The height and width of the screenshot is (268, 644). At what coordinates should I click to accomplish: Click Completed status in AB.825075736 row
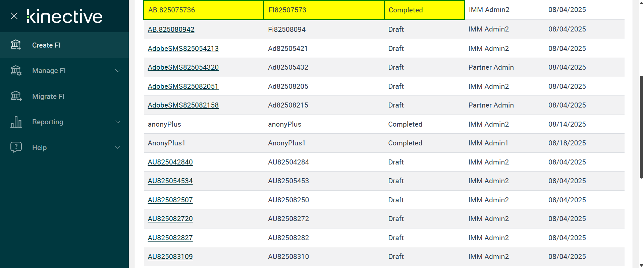pos(424,10)
